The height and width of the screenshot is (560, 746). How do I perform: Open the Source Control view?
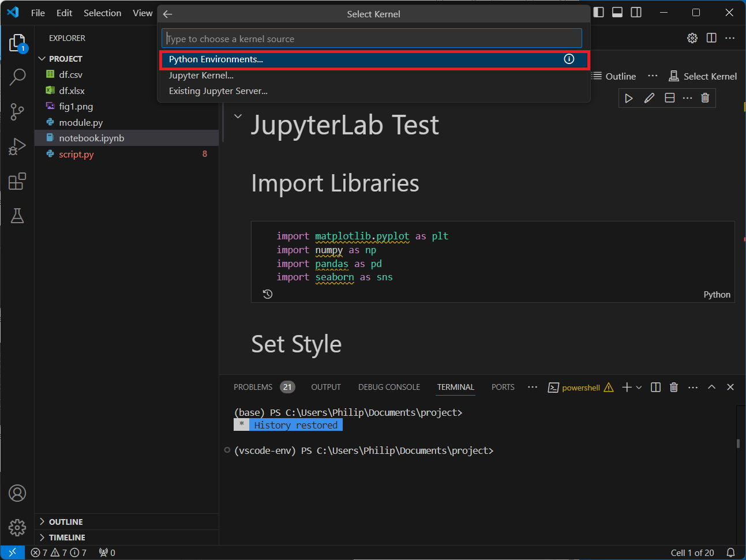17,111
